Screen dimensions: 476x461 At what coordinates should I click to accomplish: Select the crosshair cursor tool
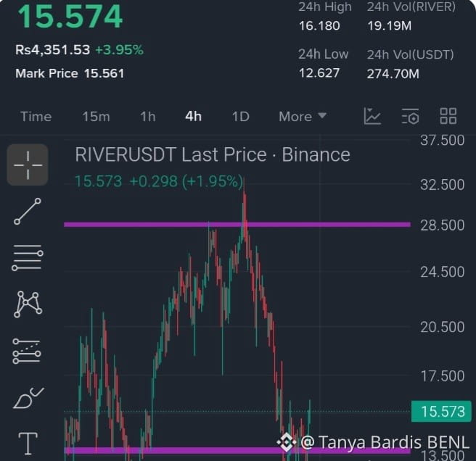click(28, 165)
